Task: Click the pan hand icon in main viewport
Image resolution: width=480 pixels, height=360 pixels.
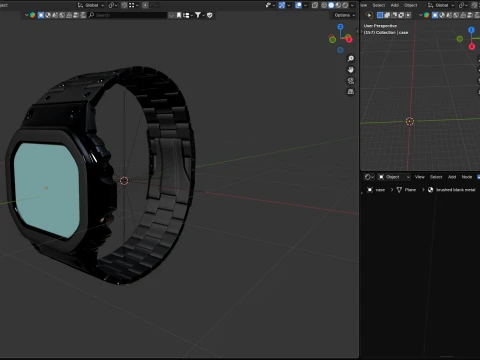Action: pos(351,70)
